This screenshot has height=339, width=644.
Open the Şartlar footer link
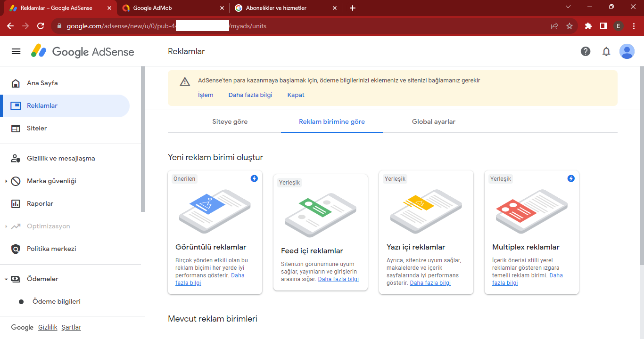(71, 328)
